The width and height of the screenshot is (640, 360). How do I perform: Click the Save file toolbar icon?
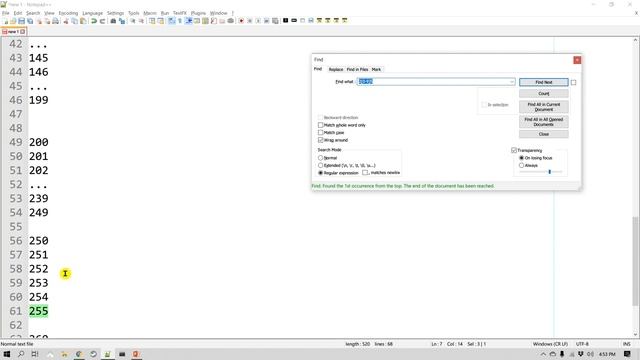pos(22,21)
